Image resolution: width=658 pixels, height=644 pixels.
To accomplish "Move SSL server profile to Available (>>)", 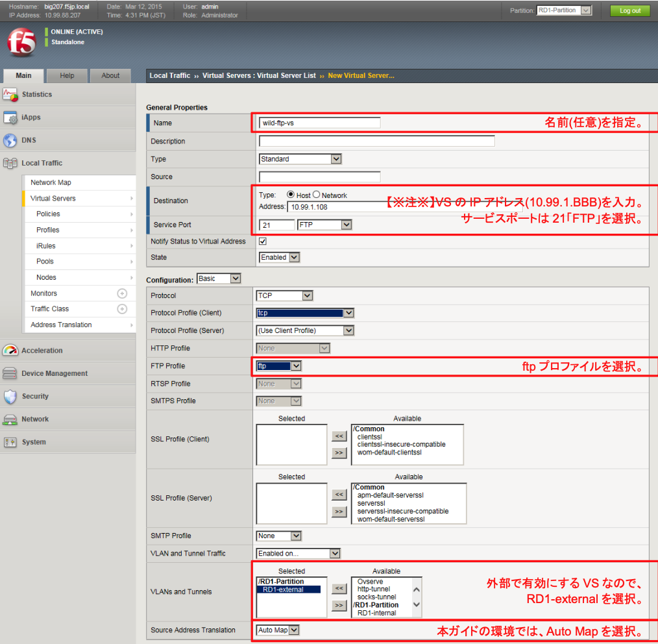I will (x=339, y=512).
